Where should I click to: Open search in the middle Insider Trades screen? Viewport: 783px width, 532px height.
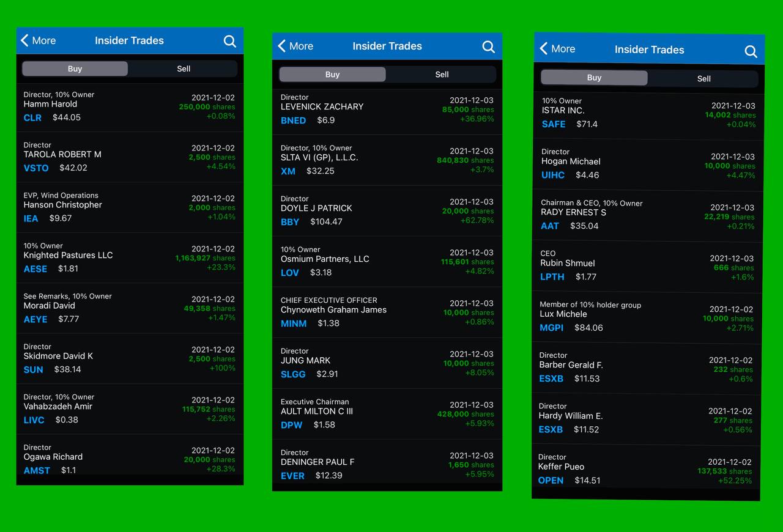click(488, 46)
